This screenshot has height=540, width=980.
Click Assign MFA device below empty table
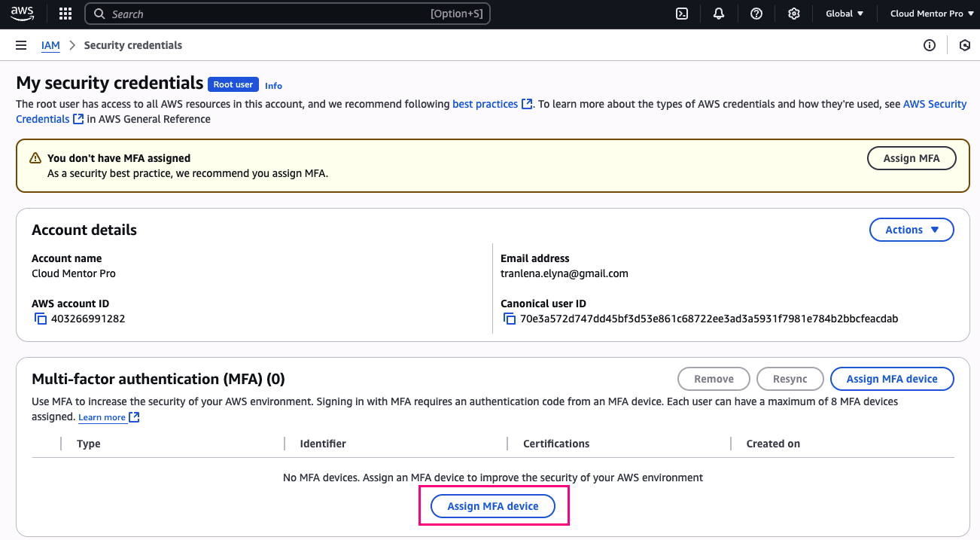493,506
